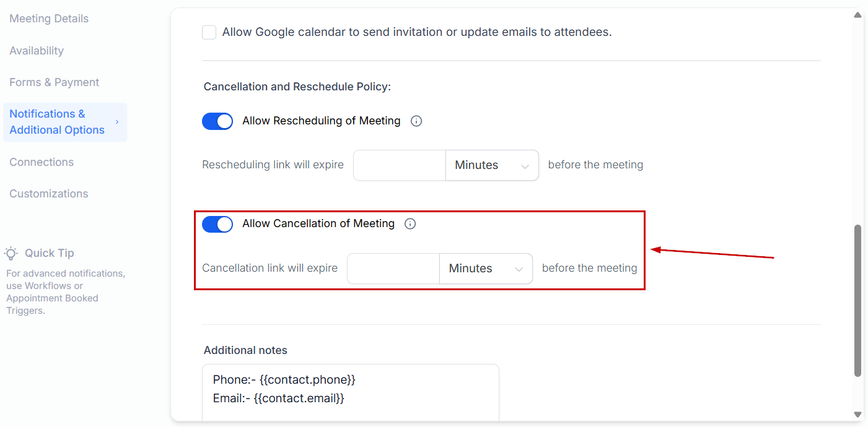Open the Meeting Details section
Viewport: 868px width, 427px height.
pyautogui.click(x=49, y=19)
